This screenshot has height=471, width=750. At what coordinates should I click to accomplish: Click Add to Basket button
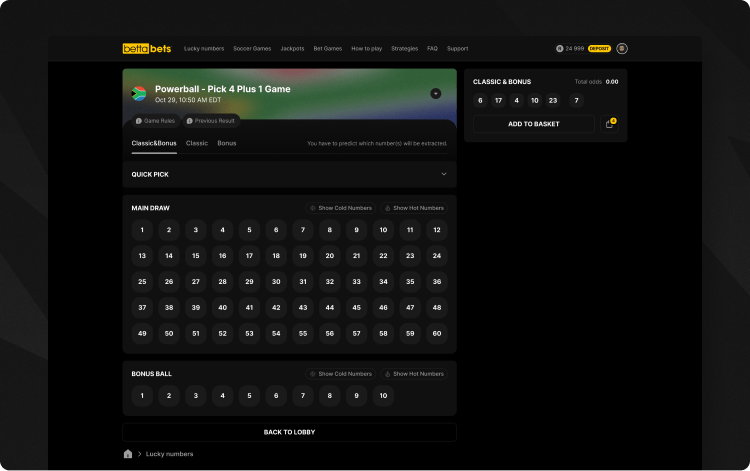click(x=534, y=124)
